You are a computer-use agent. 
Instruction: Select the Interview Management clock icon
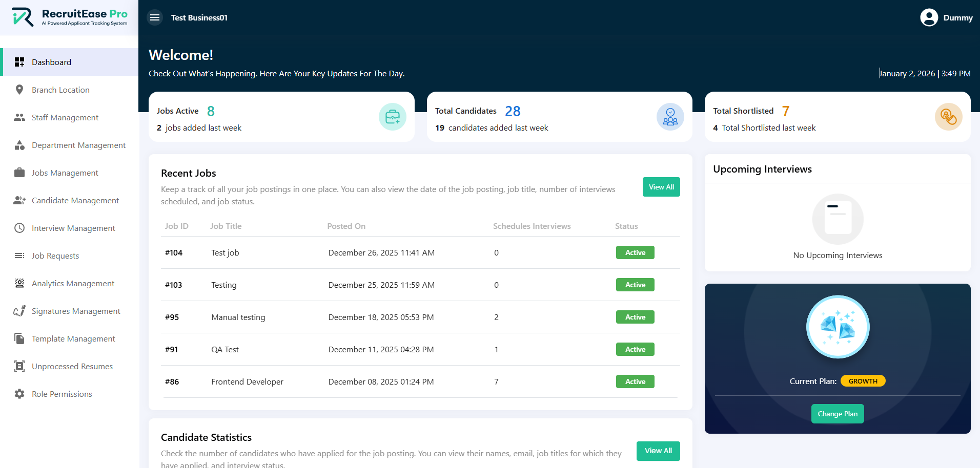pos(19,228)
